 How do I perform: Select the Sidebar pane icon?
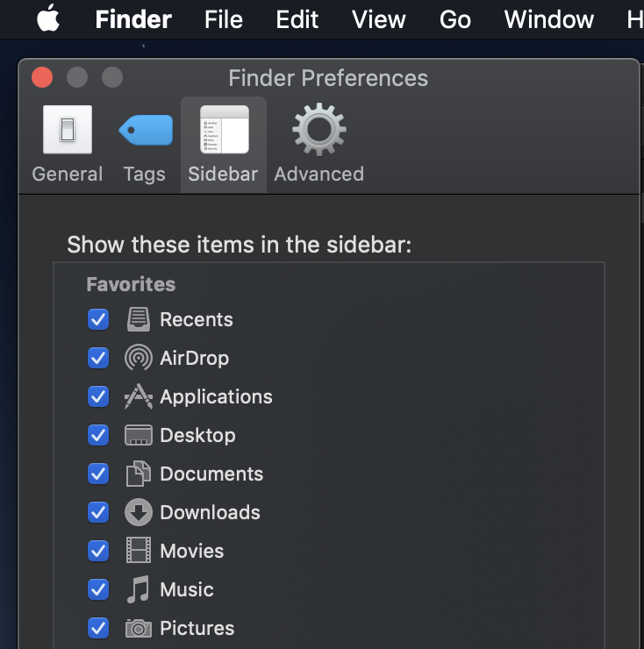tap(224, 130)
